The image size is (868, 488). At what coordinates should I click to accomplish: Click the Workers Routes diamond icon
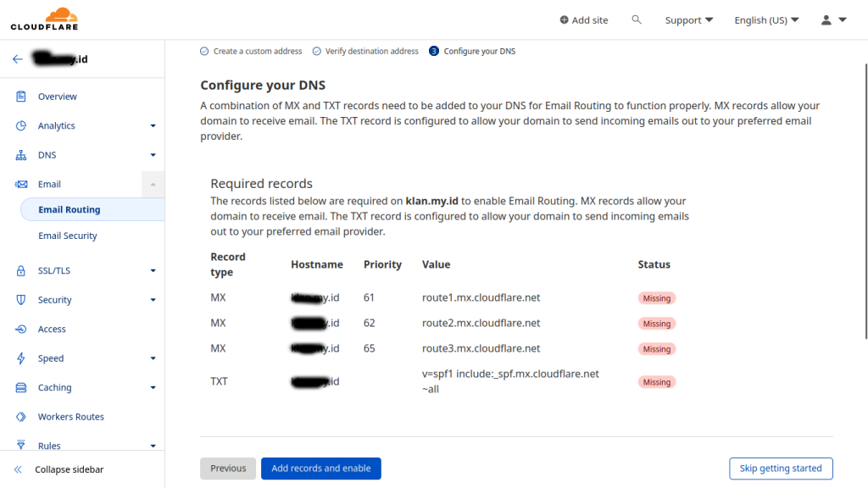click(21, 417)
